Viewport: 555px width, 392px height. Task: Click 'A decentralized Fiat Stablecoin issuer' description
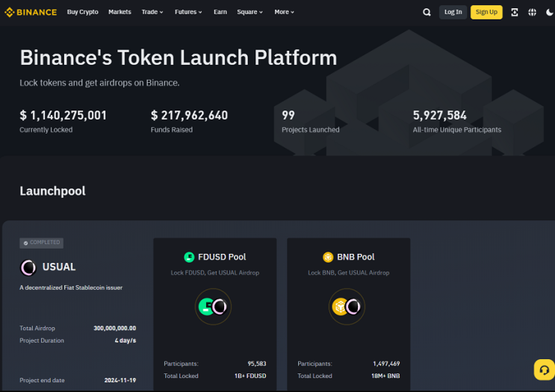71,287
